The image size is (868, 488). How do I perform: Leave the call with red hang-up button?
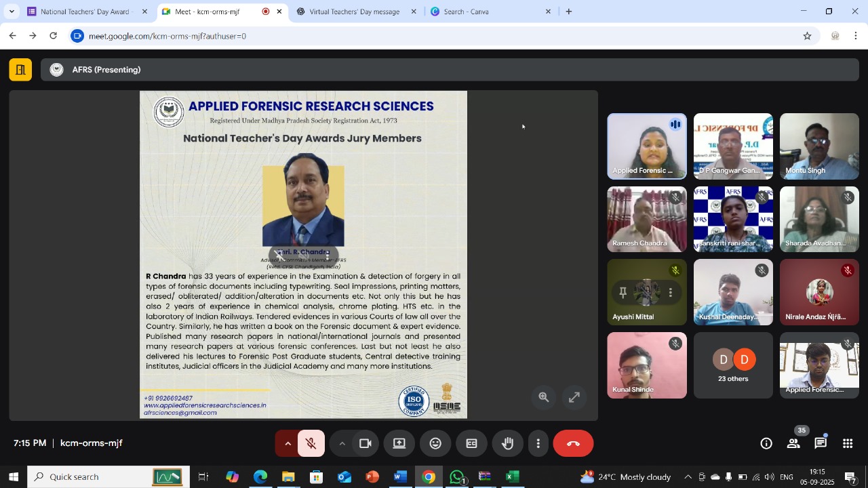[573, 443]
